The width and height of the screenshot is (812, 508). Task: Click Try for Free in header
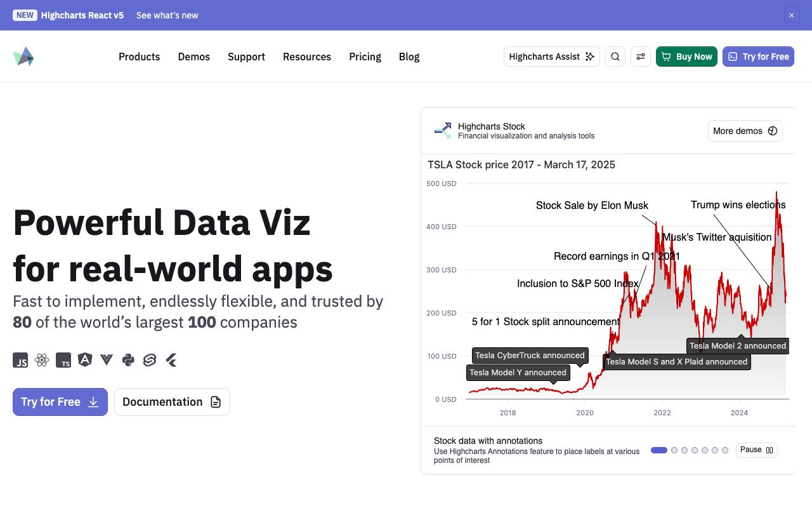pyautogui.click(x=758, y=57)
